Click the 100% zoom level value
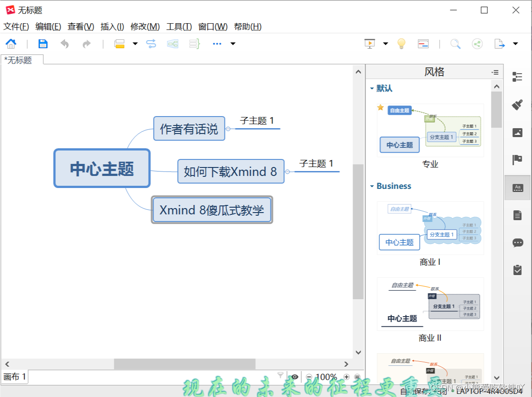 326,377
